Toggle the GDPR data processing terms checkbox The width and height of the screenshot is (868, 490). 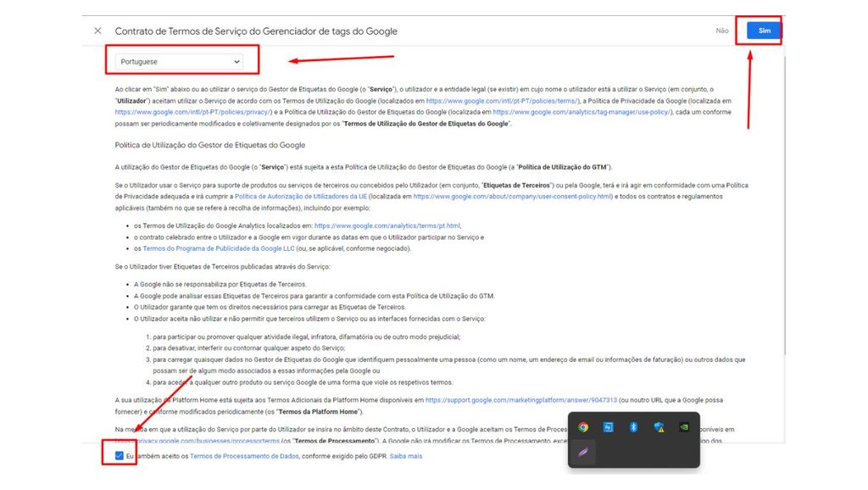[119, 456]
